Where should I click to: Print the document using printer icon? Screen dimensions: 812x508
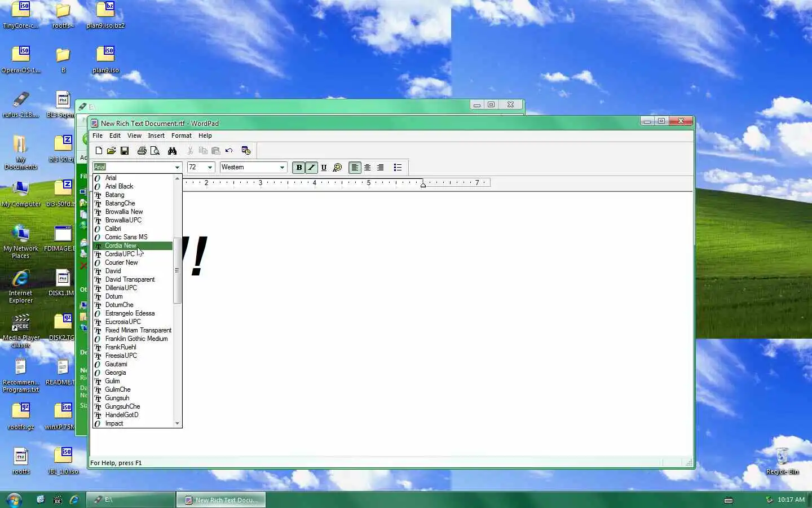pyautogui.click(x=142, y=151)
